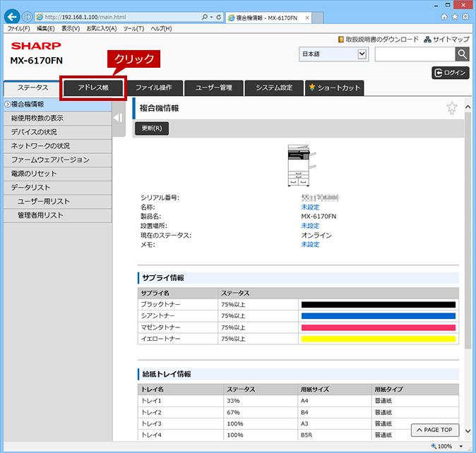Open the 編集(E) menu
Screen dimensions: 476x453
(45, 28)
